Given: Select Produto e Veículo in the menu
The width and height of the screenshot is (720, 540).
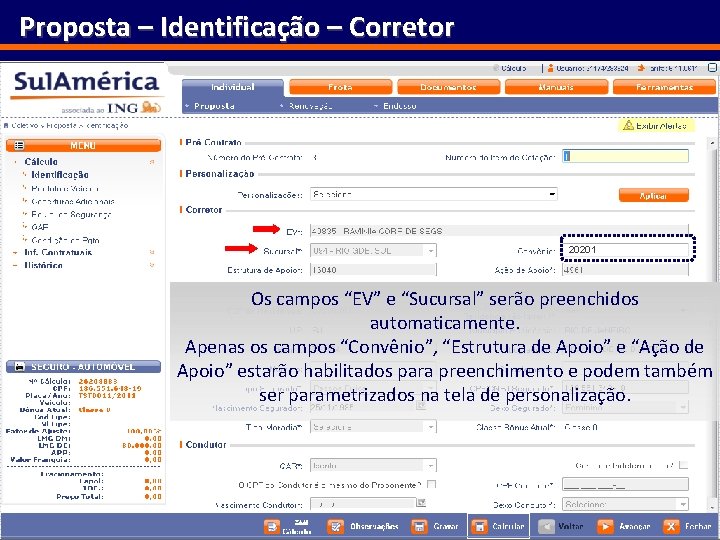Looking at the screenshot, I should (65, 188).
